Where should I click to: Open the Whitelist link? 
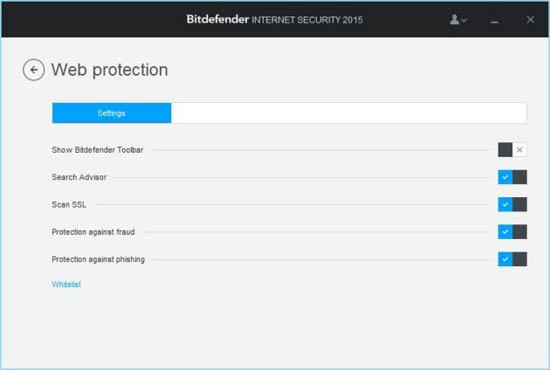pos(66,284)
